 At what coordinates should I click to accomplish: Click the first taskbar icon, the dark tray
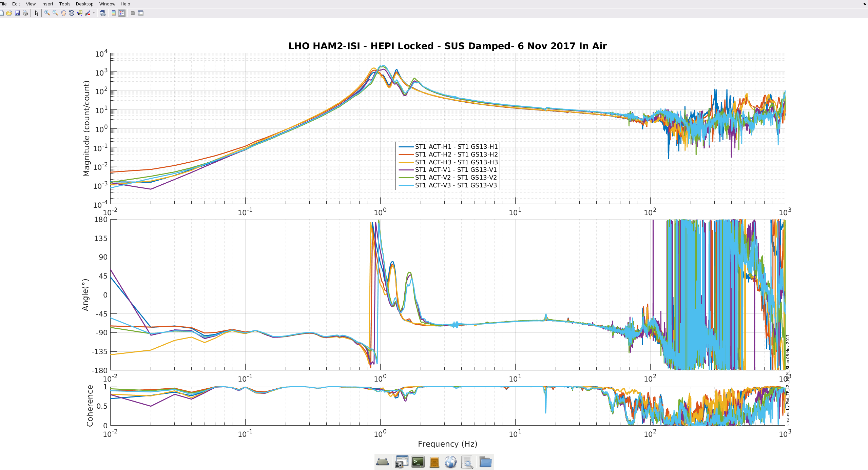pyautogui.click(x=383, y=462)
